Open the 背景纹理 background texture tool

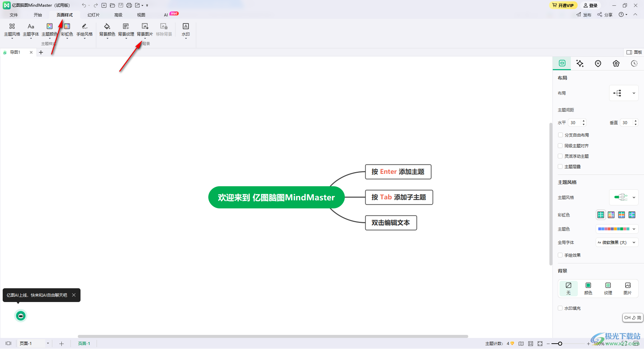(x=126, y=30)
